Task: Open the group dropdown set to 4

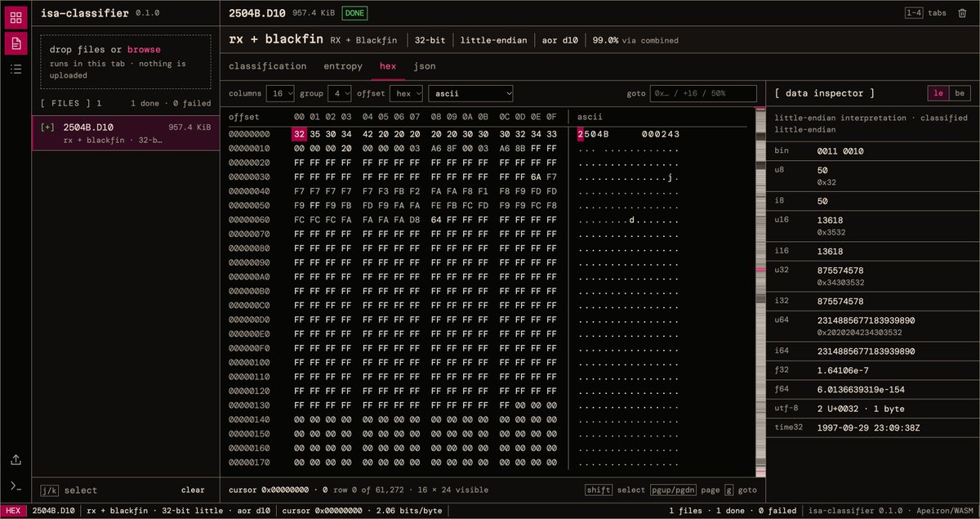Action: [339, 94]
